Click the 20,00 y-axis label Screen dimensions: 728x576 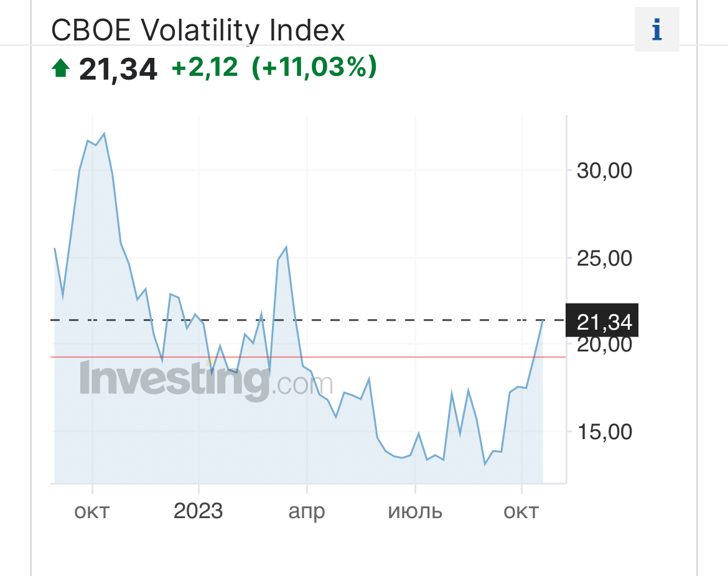click(604, 344)
